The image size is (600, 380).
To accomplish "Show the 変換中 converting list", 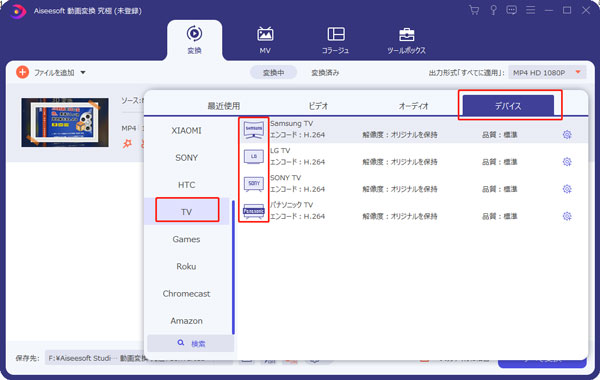I will pyautogui.click(x=273, y=72).
